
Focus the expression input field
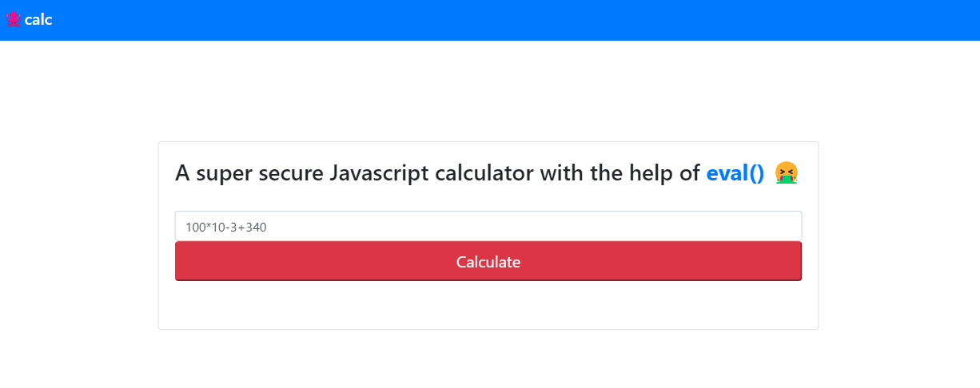488,227
